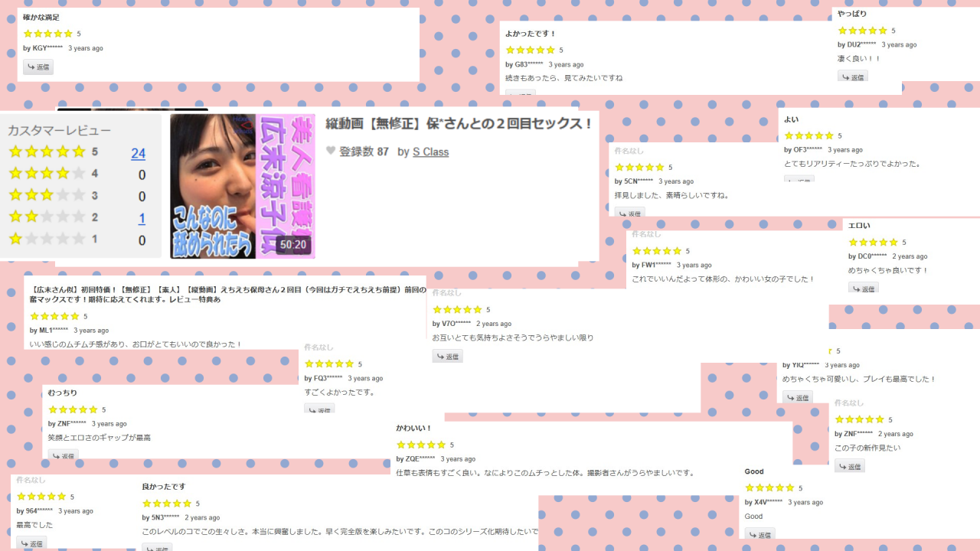Click the star rating on かわいい！ review
The width and height of the screenshot is (980, 551).
pyautogui.click(x=421, y=445)
